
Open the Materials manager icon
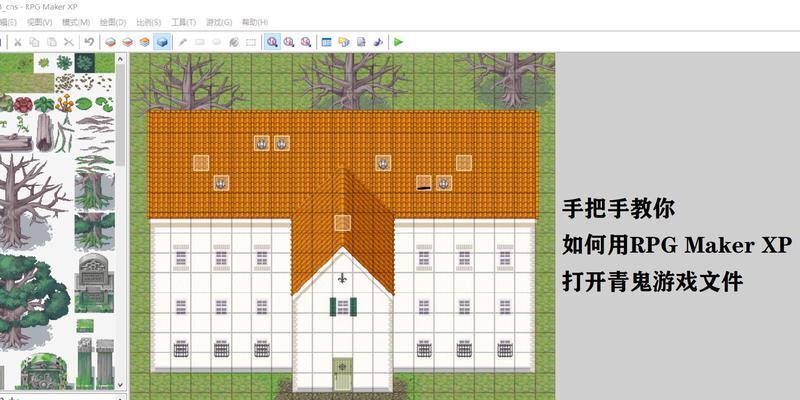[344, 42]
